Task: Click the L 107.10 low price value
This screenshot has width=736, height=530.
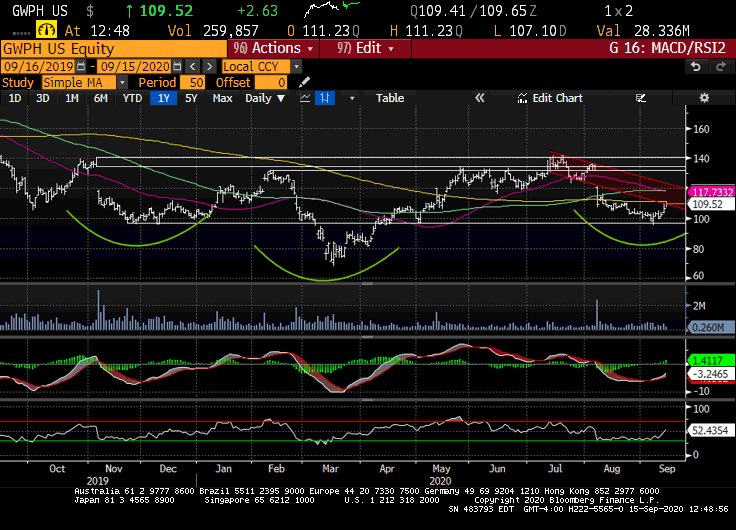Action: click(530, 31)
